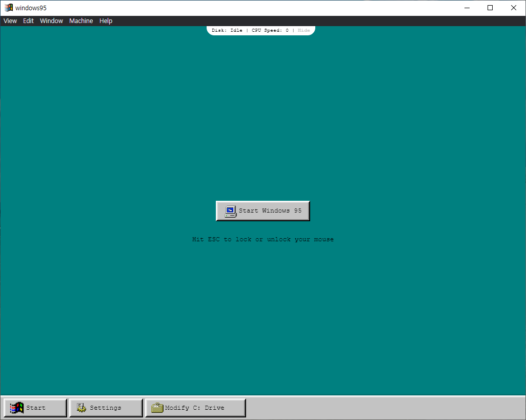Open the View menu

[x=10, y=20]
